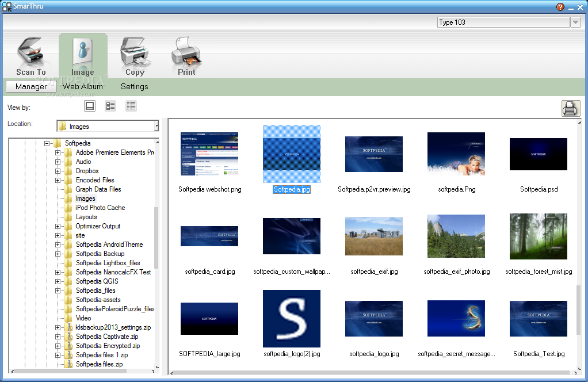Expand the Audio folder node
Screen dimensions: 588x382
[58, 162]
